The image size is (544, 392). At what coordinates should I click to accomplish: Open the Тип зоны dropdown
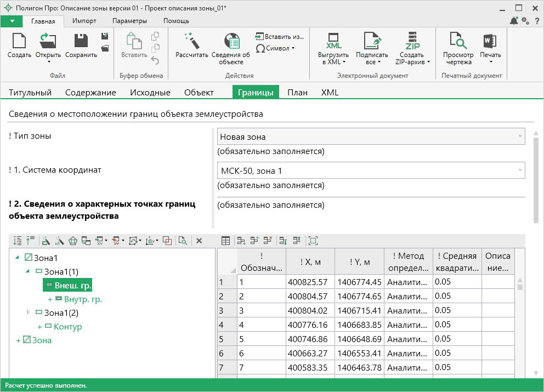371,137
